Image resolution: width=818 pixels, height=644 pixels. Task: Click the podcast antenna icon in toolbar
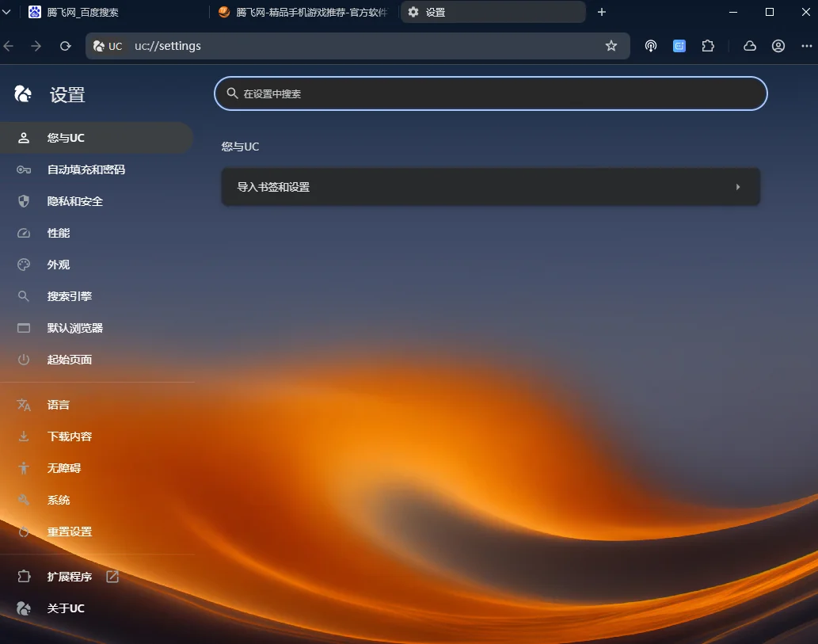pos(651,46)
